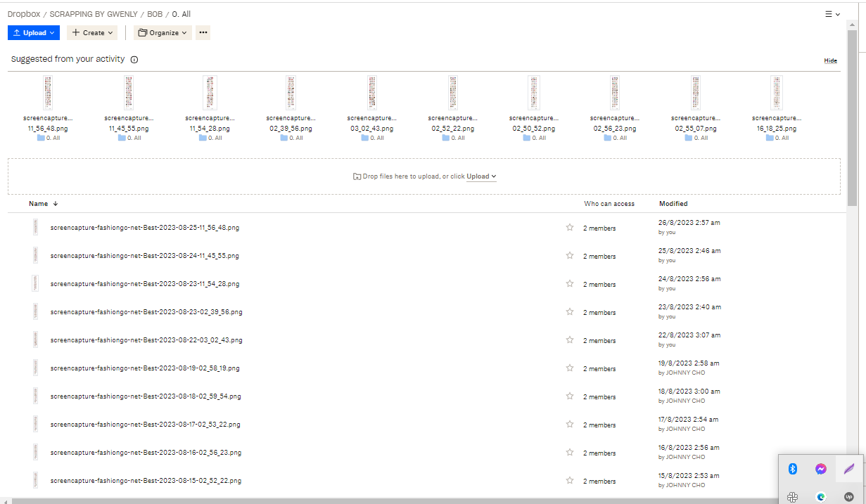Click file icon of 2023-08-18-02_59_54.png row
The height and width of the screenshot is (504, 866).
[35, 396]
